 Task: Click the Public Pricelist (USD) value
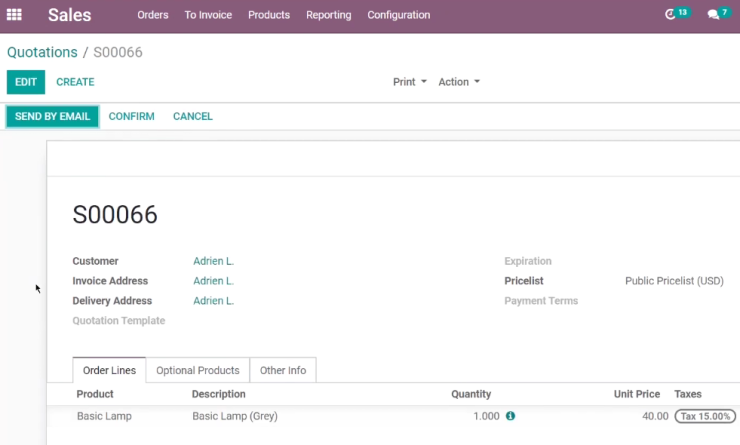pos(674,281)
